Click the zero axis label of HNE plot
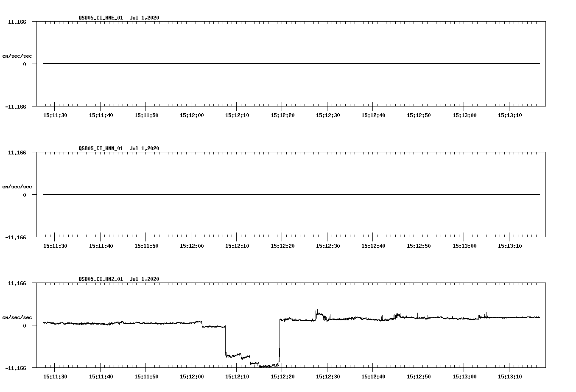The height and width of the screenshot is (392, 576). [25, 64]
